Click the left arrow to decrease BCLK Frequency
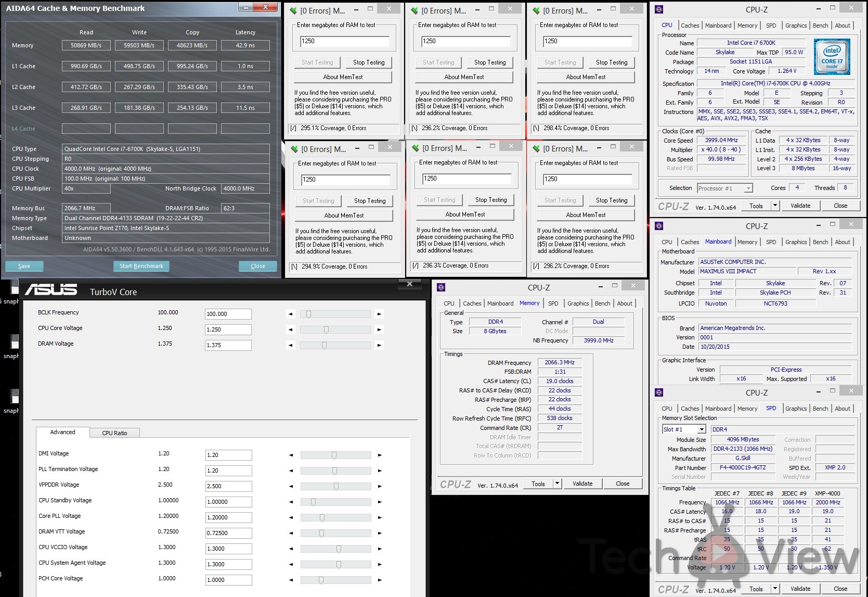Viewport: 868px width, 597px height. (291, 314)
